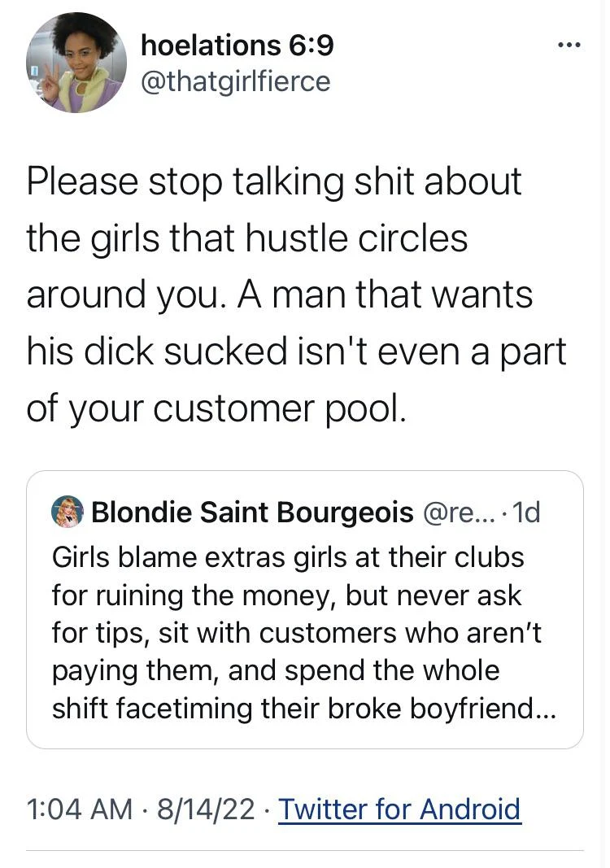Click the @thatgirlfierce handle
Image resolution: width=610 pixels, height=868 pixels.
tap(235, 81)
